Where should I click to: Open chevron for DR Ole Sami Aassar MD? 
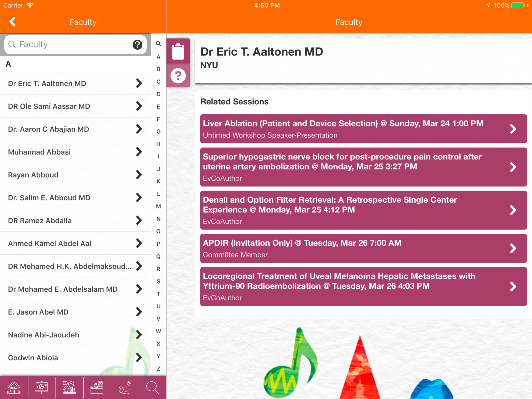[x=139, y=106]
